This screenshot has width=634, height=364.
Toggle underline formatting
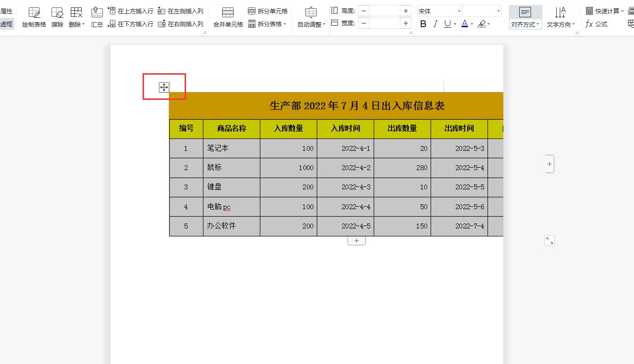(447, 23)
